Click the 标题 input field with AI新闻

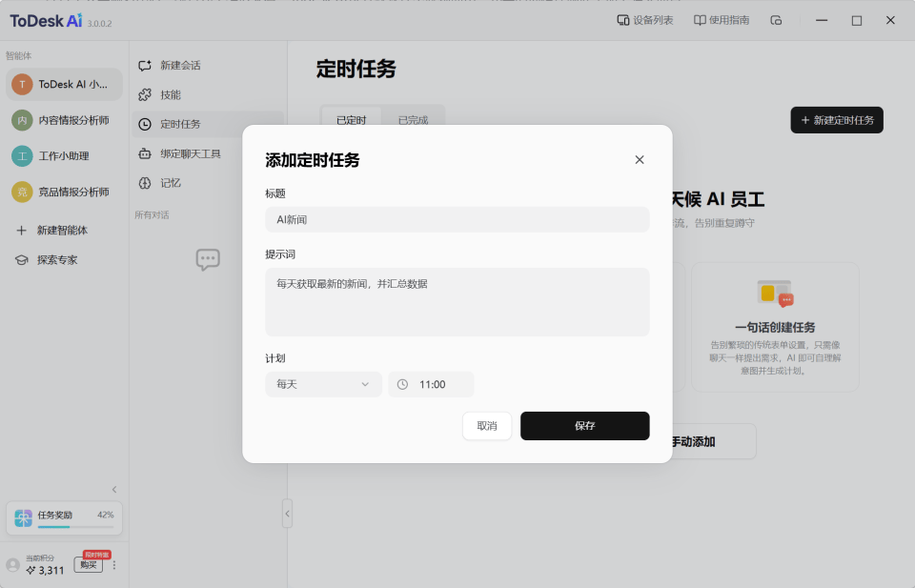coord(457,219)
